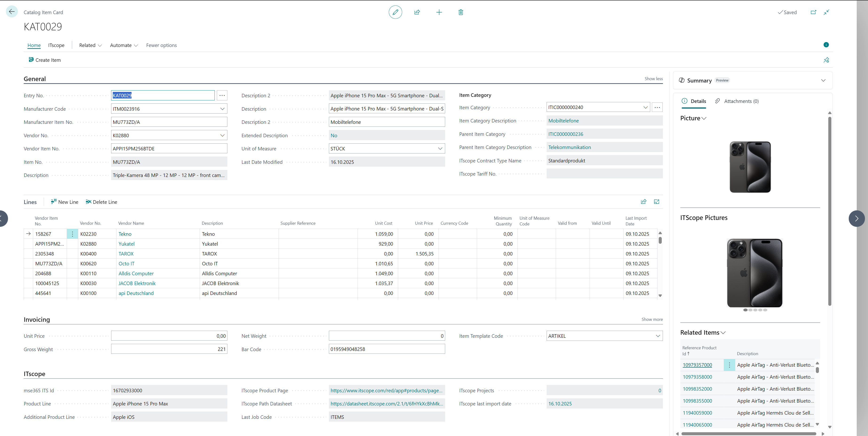This screenshot has width=868, height=436.
Task: Open the Unit of Measure dropdown
Action: [x=440, y=148]
